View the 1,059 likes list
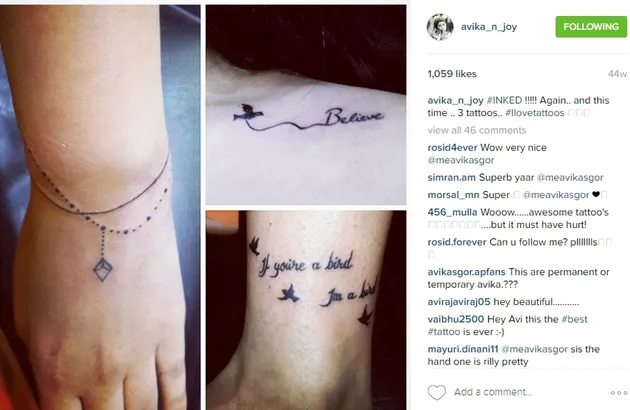The image size is (630, 410). pyautogui.click(x=452, y=74)
